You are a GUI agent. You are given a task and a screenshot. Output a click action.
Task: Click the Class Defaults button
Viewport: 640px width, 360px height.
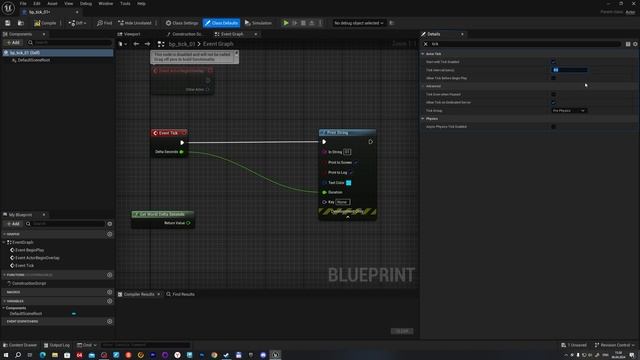click(x=221, y=23)
